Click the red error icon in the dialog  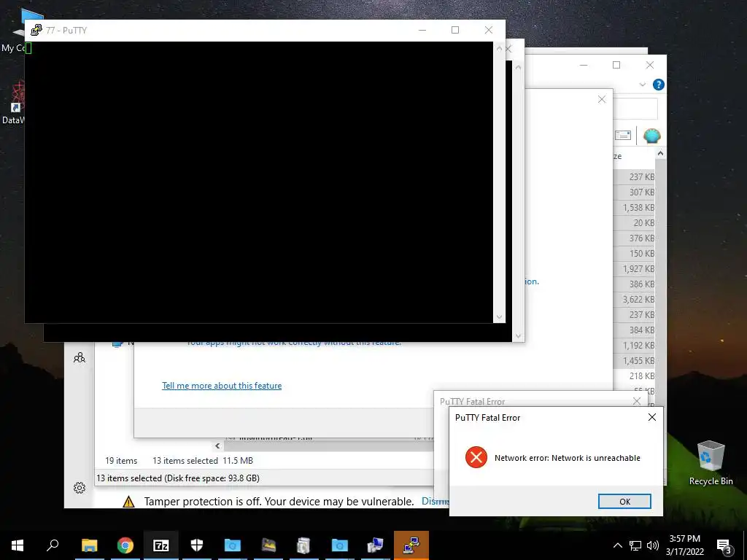click(x=476, y=458)
